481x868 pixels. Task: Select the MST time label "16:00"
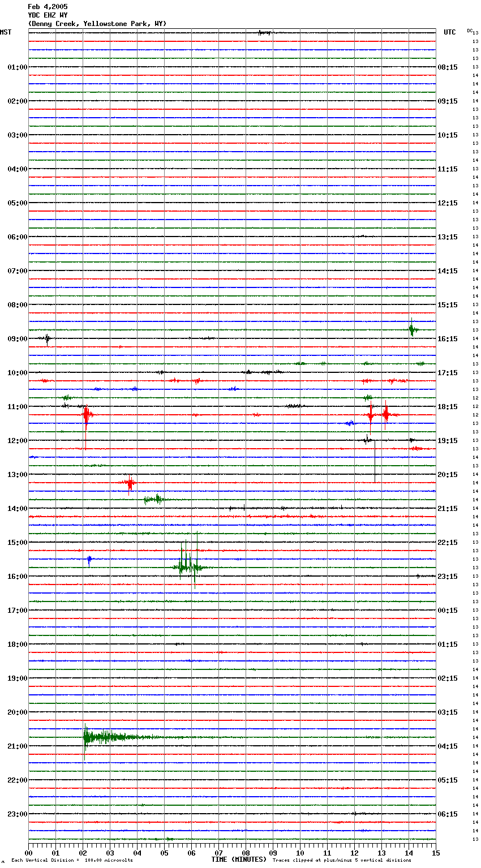18,577
